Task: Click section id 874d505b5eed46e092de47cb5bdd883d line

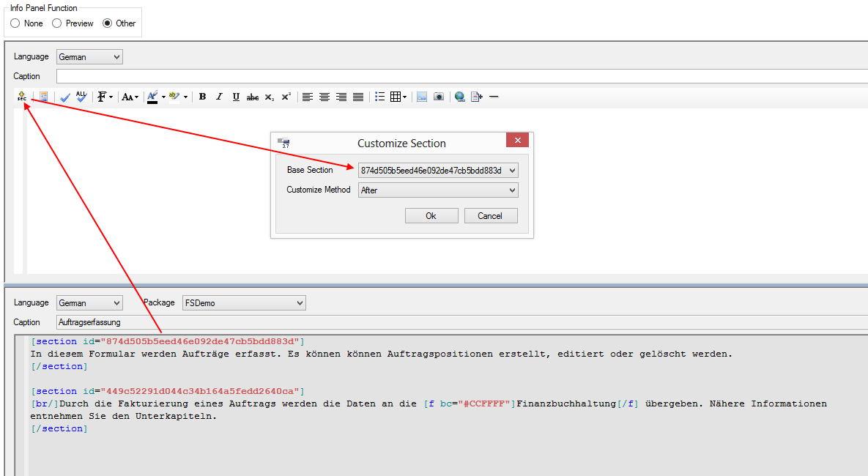Action: point(168,341)
